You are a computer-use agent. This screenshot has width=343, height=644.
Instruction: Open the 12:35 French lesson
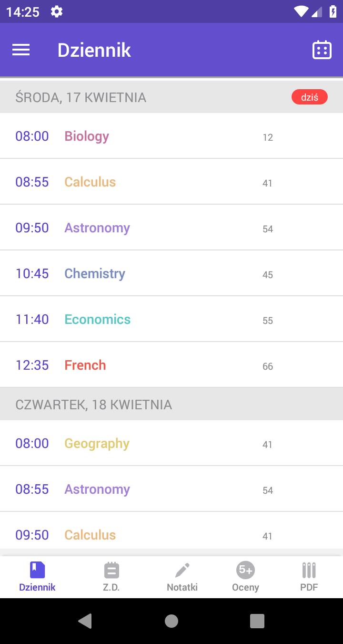(x=171, y=365)
